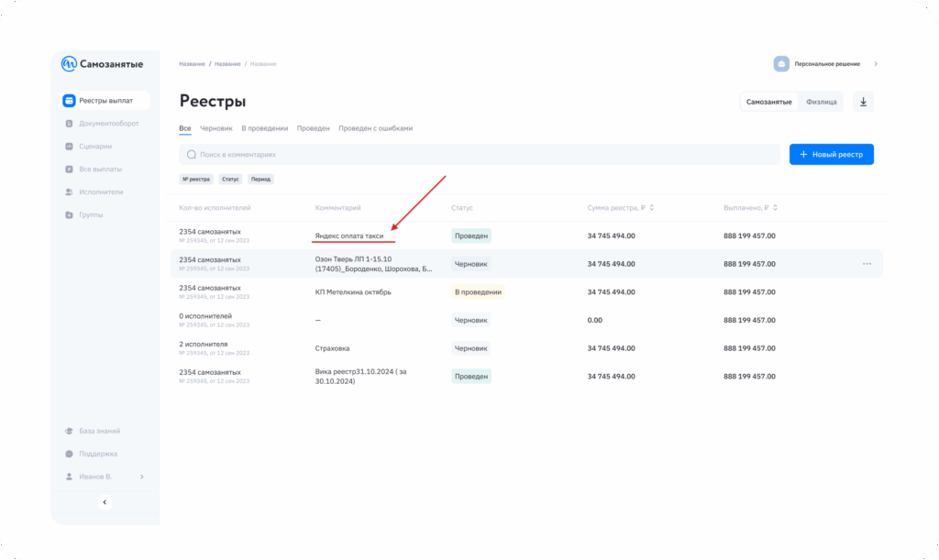Click the download icon button
The height and width of the screenshot is (560, 939).
coord(863,102)
